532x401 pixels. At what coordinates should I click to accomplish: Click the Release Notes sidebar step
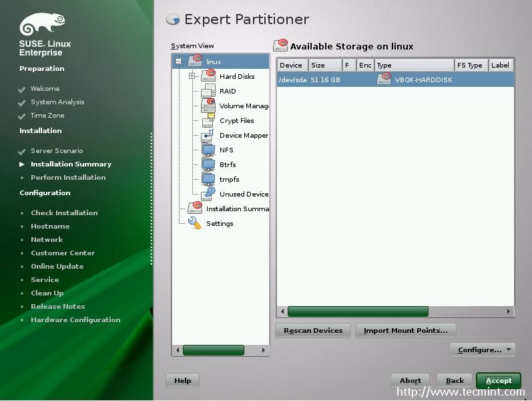click(57, 307)
